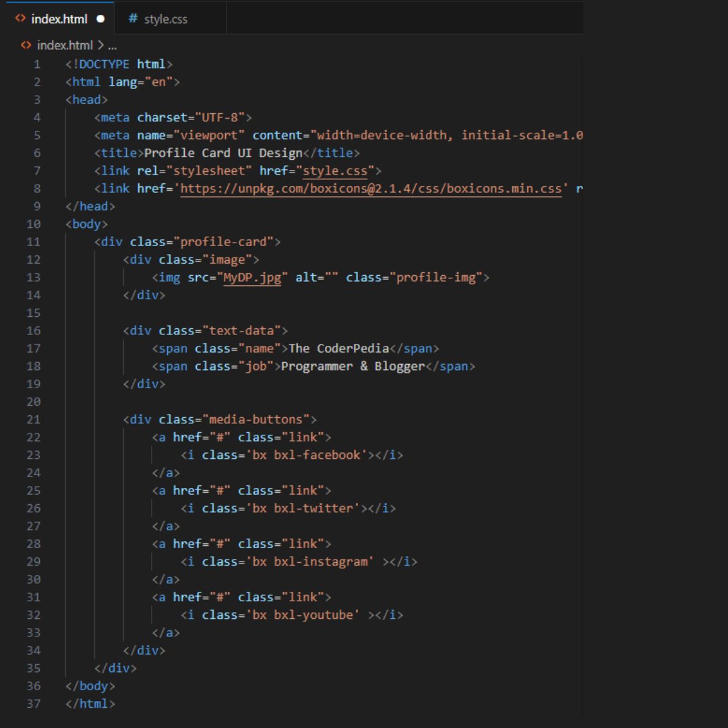Click line number 10 in gutter
This screenshot has height=728, width=728.
(34, 224)
